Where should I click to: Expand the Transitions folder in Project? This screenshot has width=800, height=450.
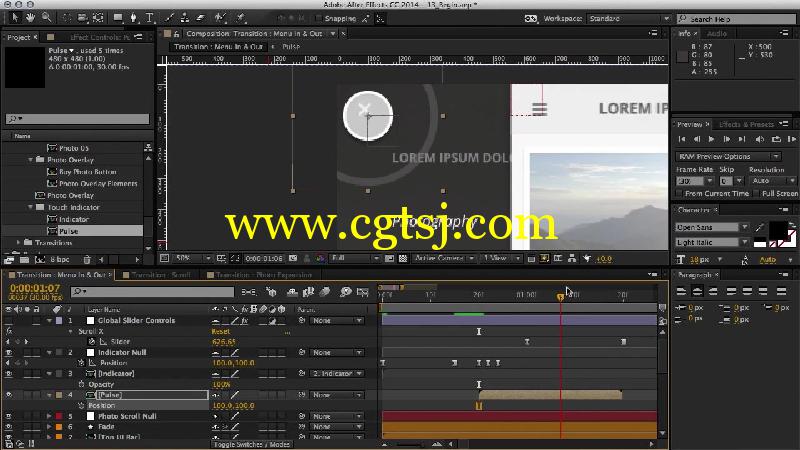coord(19,243)
